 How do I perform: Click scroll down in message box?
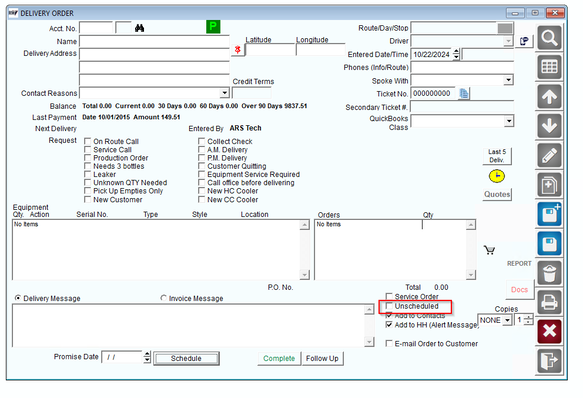[x=369, y=341]
